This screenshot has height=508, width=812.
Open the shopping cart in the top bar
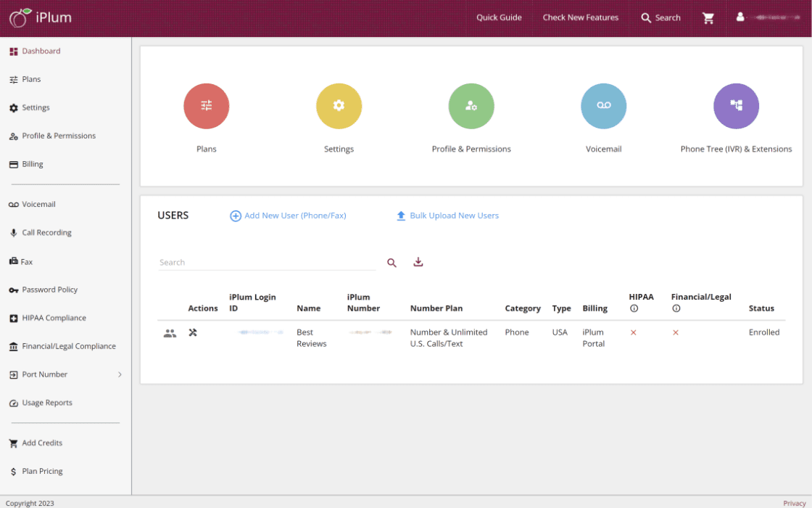click(x=708, y=17)
